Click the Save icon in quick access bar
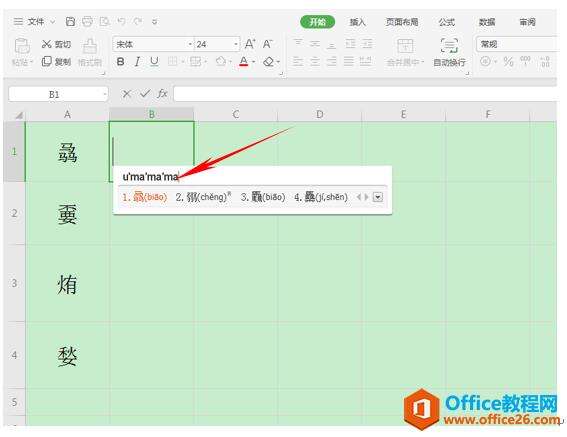Viewport: 567px width, 437px height. (x=70, y=22)
